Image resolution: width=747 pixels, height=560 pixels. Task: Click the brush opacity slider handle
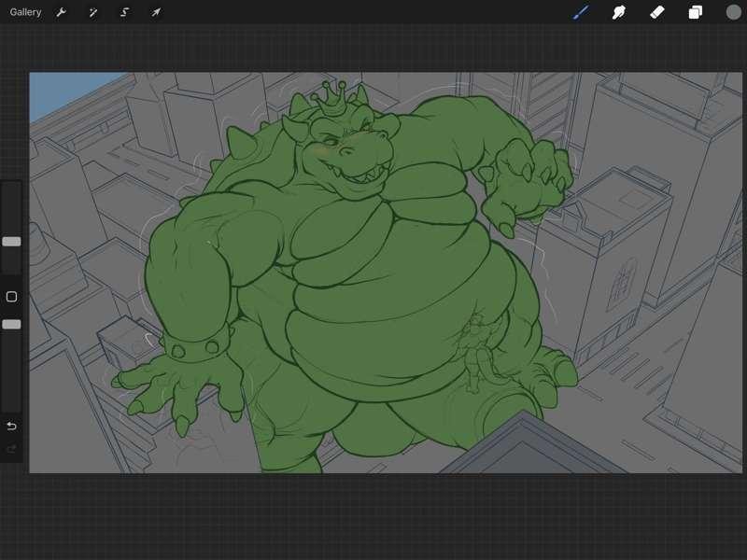click(x=11, y=324)
